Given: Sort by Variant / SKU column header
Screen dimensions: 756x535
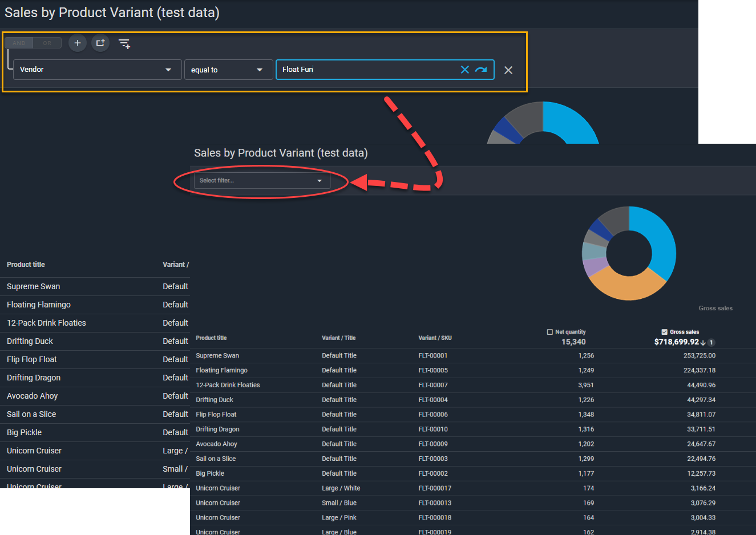Looking at the screenshot, I should coord(435,338).
